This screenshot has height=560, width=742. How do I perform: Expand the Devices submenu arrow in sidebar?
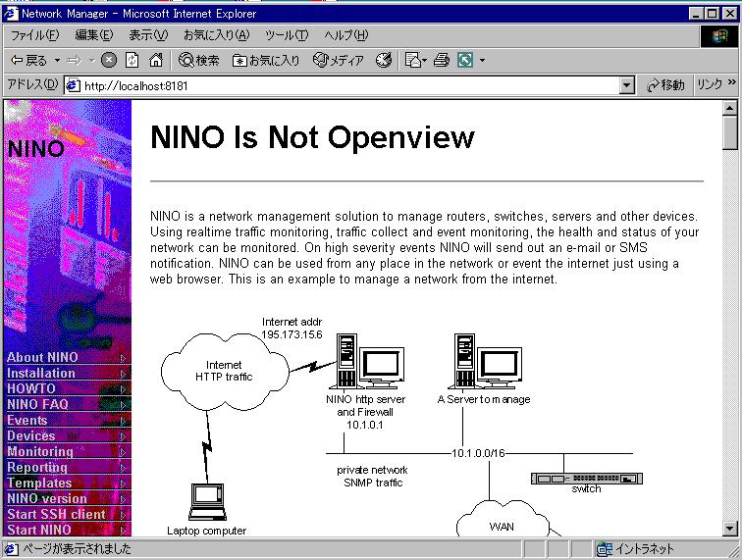click(123, 436)
